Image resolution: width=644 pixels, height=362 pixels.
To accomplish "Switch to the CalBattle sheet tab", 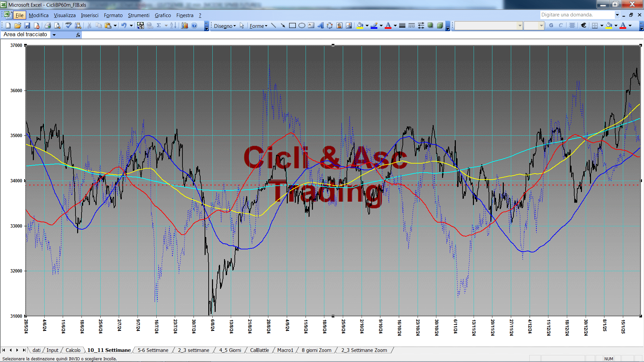I will [x=259, y=350].
